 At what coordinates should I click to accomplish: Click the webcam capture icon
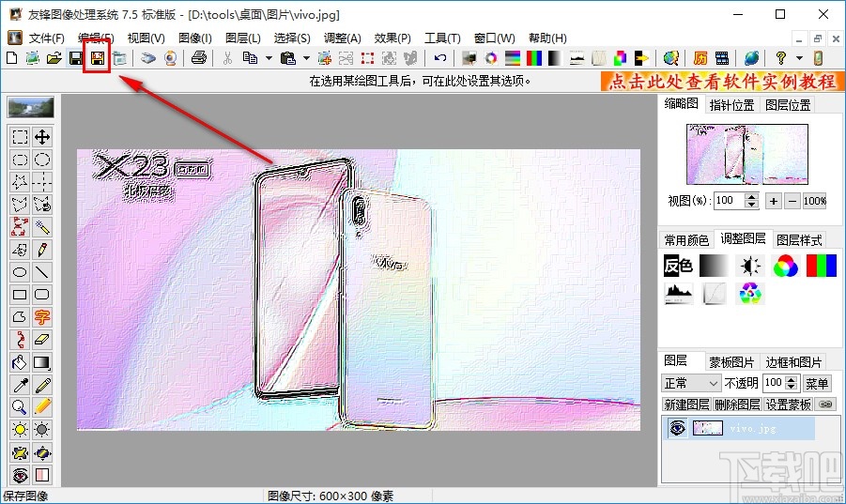[x=171, y=58]
